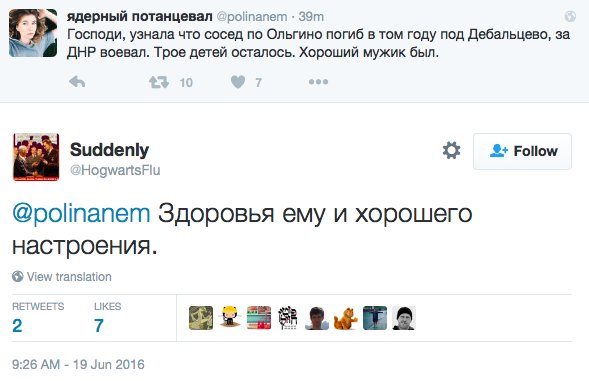View translation of the reply tweet
The height and width of the screenshot is (381, 589).
coord(69,277)
